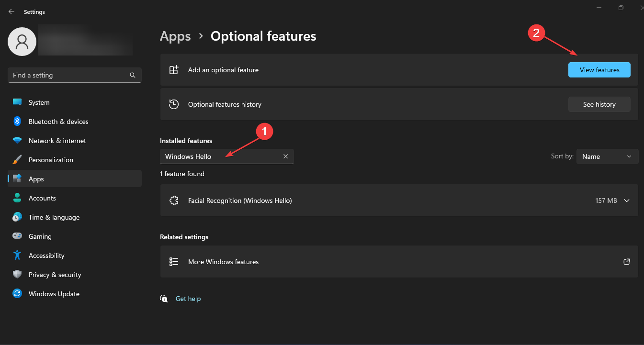This screenshot has height=345, width=644.
Task: Open the Sort by Name dropdown
Action: pos(607,156)
